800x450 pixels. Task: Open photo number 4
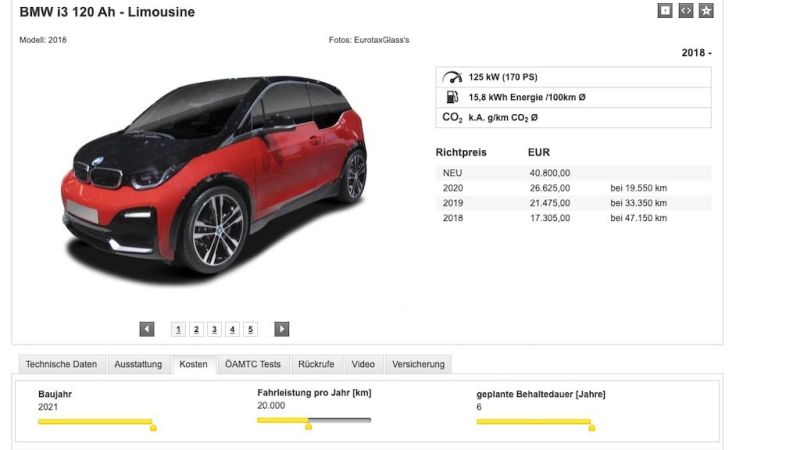(x=232, y=329)
